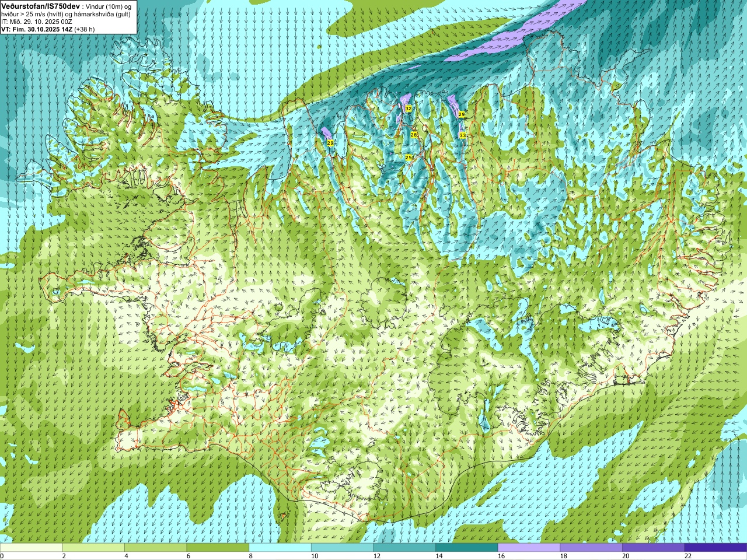Viewport: 747px width, 560px height.
Task: Select the 4–6 m/s green legend segment
Action: tap(155, 548)
